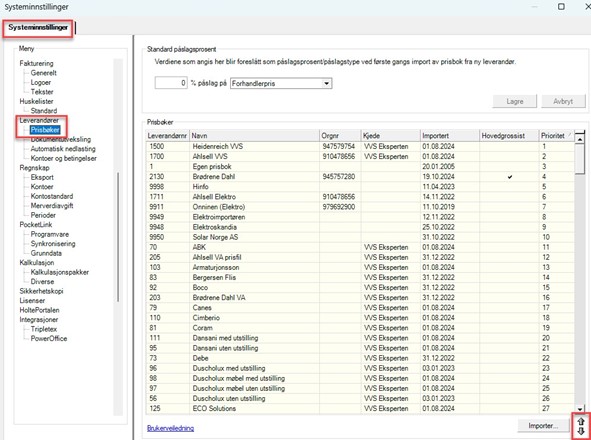Image resolution: width=591 pixels, height=440 pixels.
Task: Select Perioder in the menu tree
Action: point(43,215)
